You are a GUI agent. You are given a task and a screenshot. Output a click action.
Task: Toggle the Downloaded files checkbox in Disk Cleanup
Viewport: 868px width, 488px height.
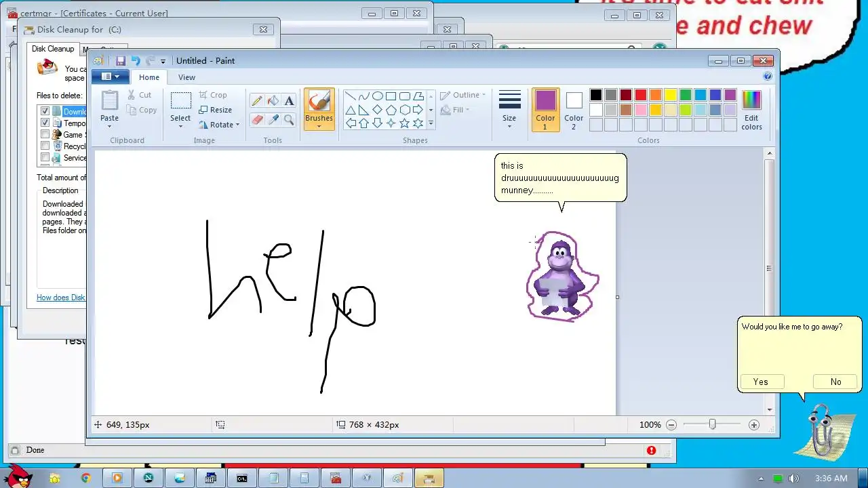(45, 111)
